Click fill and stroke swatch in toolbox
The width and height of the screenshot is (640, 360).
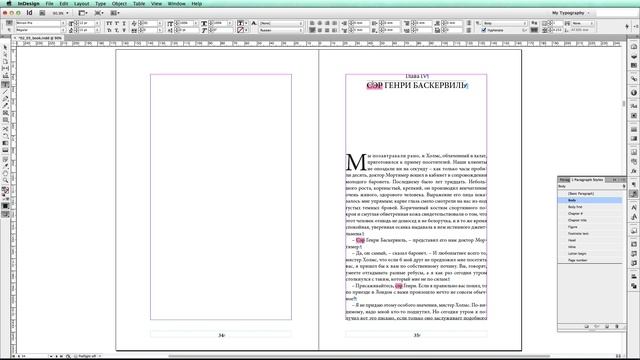point(5,191)
